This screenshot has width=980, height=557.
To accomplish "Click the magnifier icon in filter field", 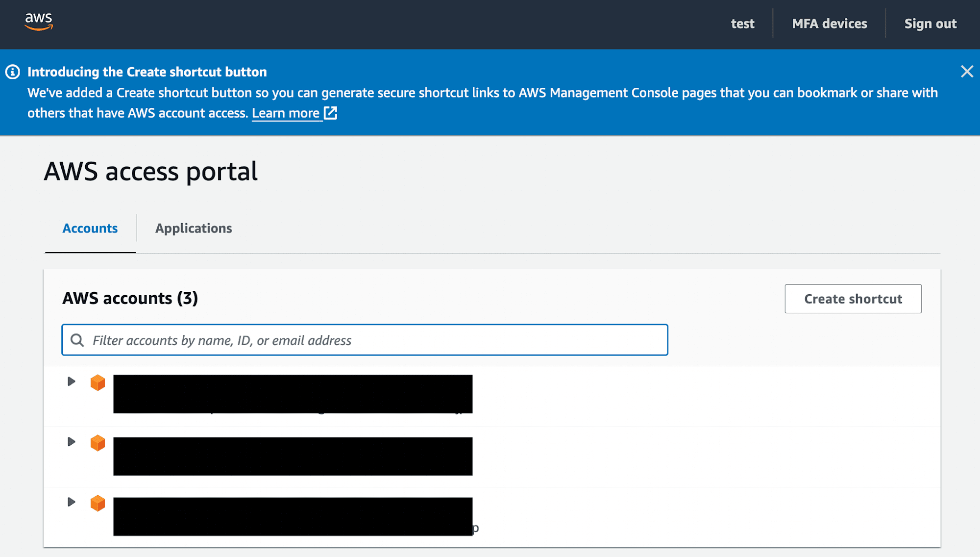I will (x=77, y=340).
